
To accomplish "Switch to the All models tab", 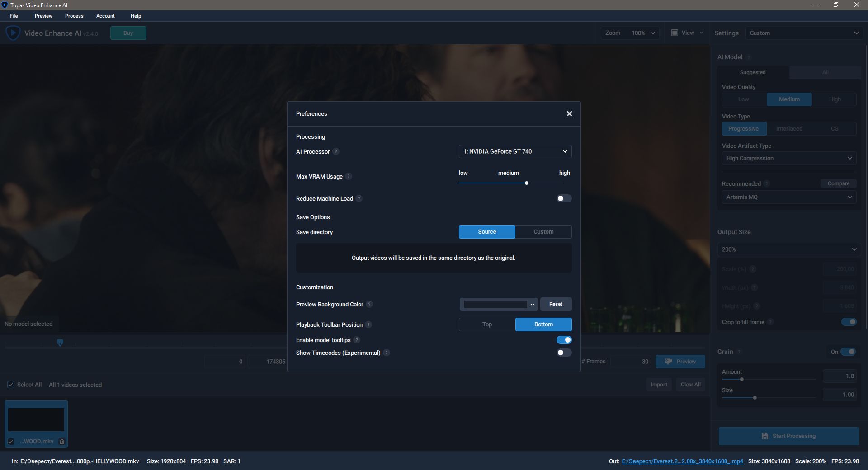I will tap(825, 72).
